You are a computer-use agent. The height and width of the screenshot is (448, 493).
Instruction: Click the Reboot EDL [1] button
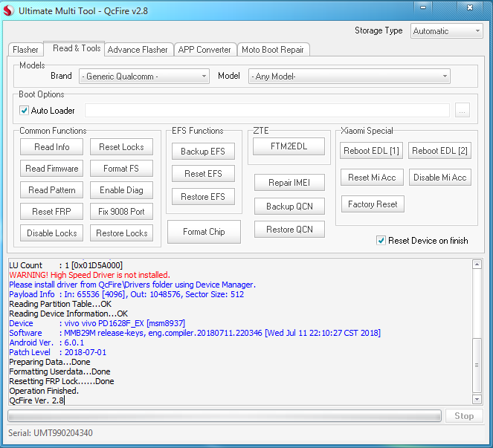(x=371, y=151)
